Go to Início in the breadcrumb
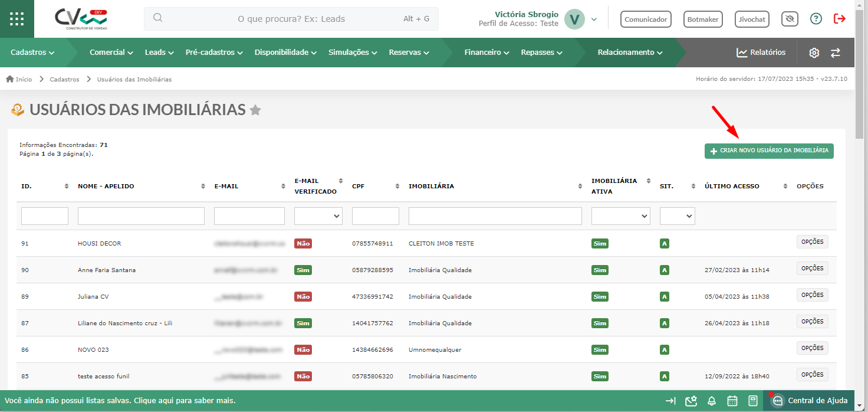This screenshot has height=412, width=868. (19, 79)
